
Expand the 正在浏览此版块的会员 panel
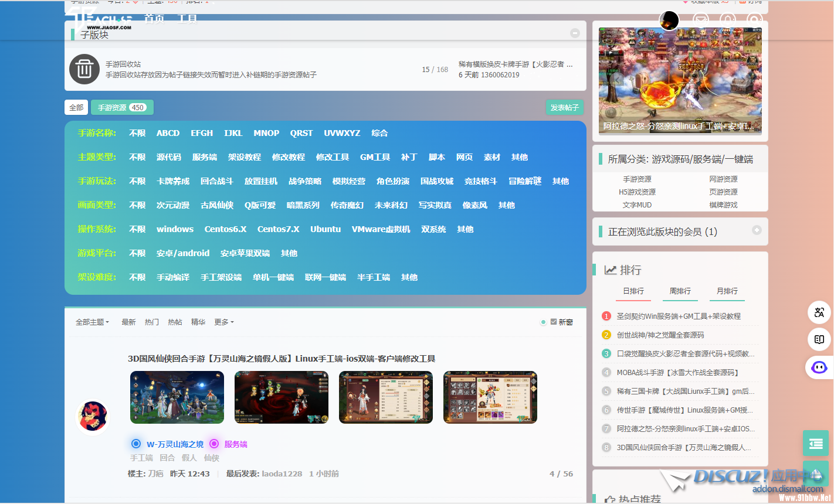pyautogui.click(x=757, y=230)
